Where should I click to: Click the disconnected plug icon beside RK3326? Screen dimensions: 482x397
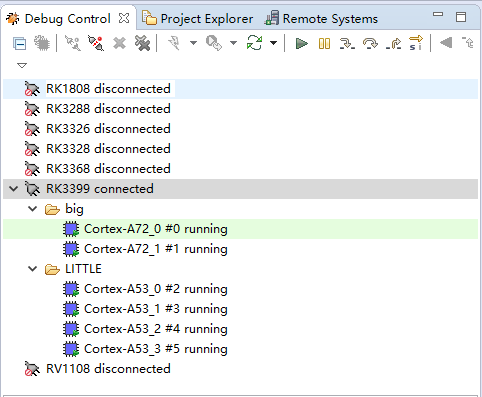(32, 129)
